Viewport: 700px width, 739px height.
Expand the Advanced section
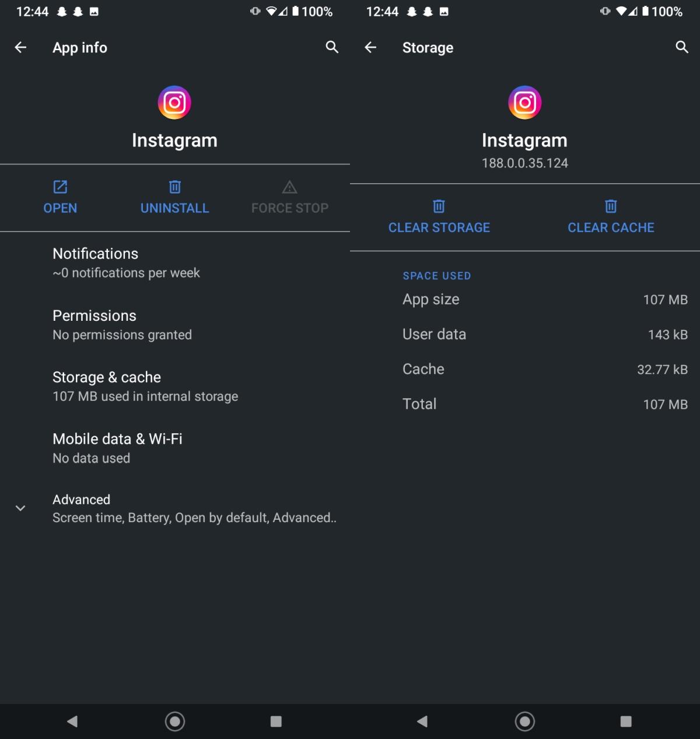click(x=175, y=509)
